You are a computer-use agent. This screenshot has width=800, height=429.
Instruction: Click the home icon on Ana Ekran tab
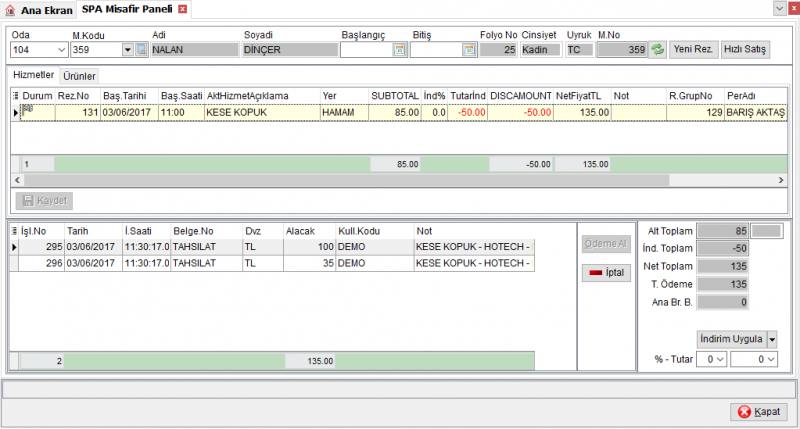click(10, 10)
